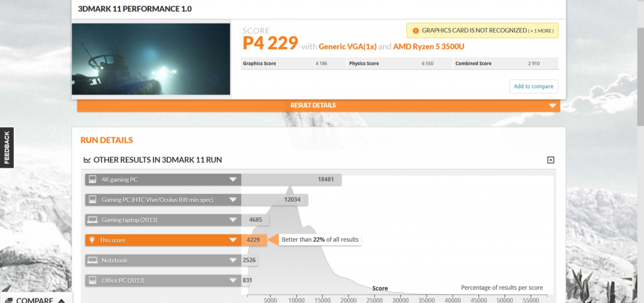
Task: Click the 18481 score bar value
Action: 325,180
